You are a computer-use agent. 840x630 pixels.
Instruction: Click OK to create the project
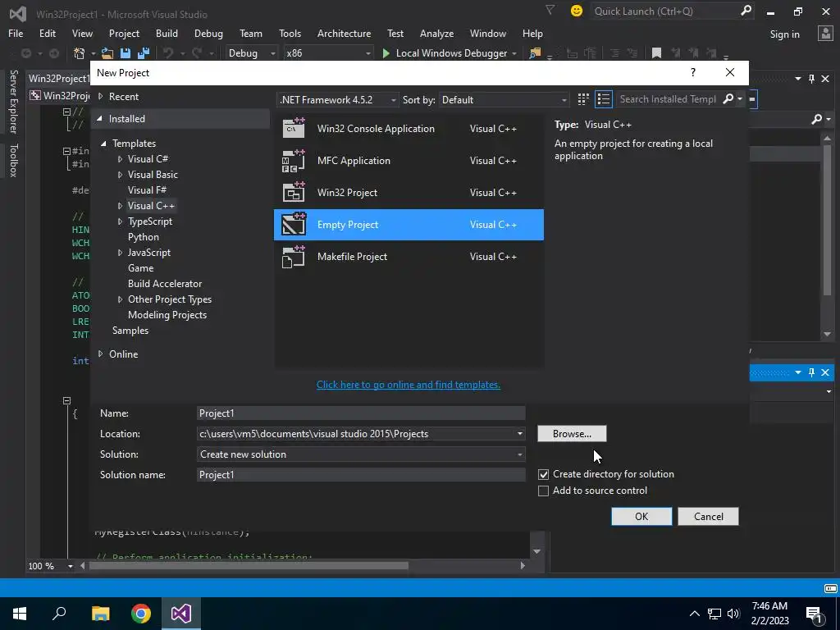(641, 517)
